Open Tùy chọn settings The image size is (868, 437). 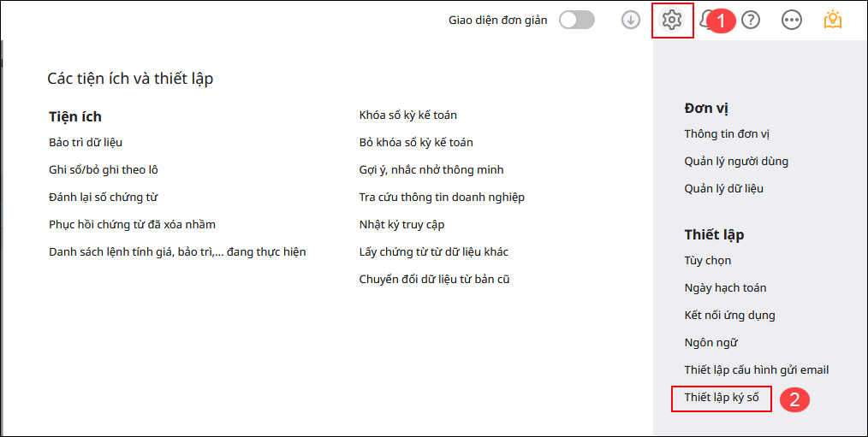tap(707, 261)
